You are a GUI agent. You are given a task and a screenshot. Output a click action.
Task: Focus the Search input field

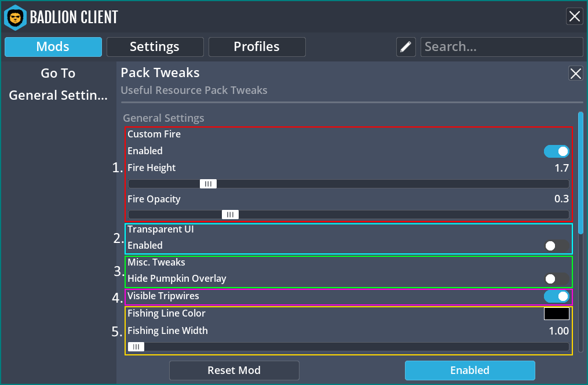click(x=501, y=47)
